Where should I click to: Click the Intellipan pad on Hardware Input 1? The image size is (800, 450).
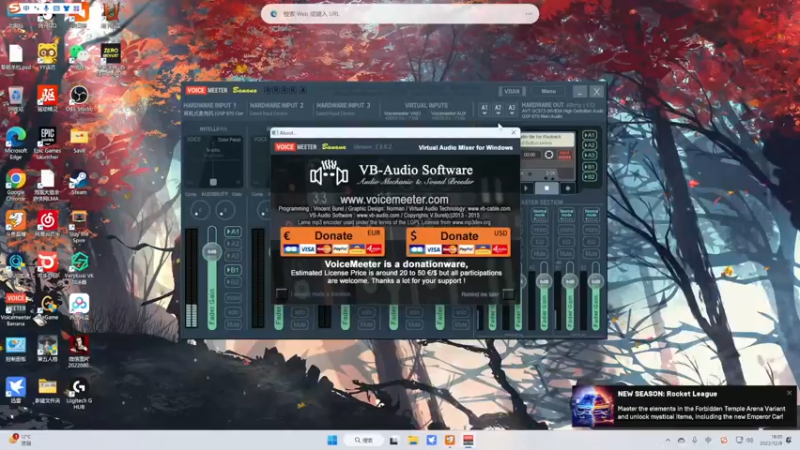[214, 161]
